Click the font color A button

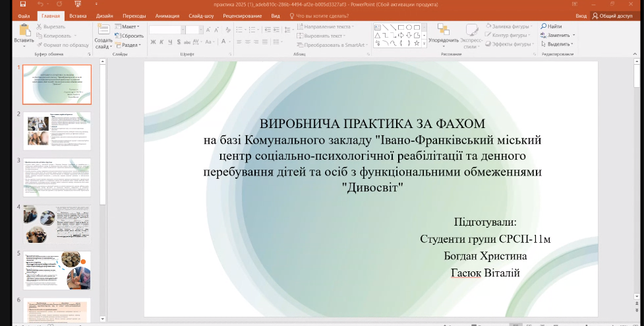tap(223, 42)
